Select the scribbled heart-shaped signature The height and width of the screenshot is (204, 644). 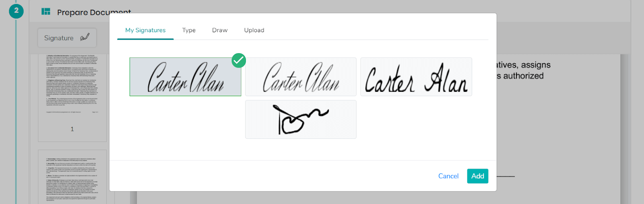(301, 120)
